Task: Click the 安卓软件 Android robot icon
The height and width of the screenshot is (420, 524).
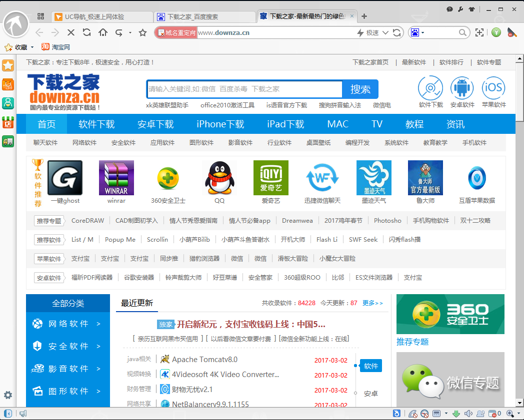Action: pyautogui.click(x=462, y=88)
